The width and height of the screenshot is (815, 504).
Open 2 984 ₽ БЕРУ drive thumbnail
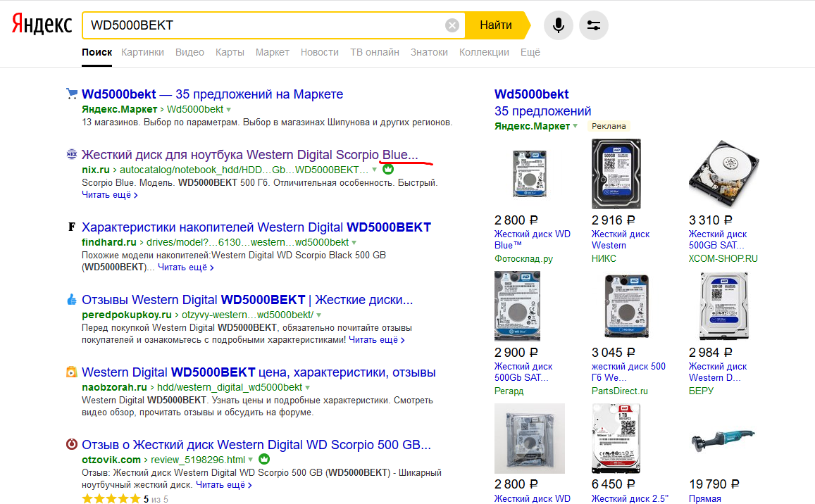tap(723, 306)
